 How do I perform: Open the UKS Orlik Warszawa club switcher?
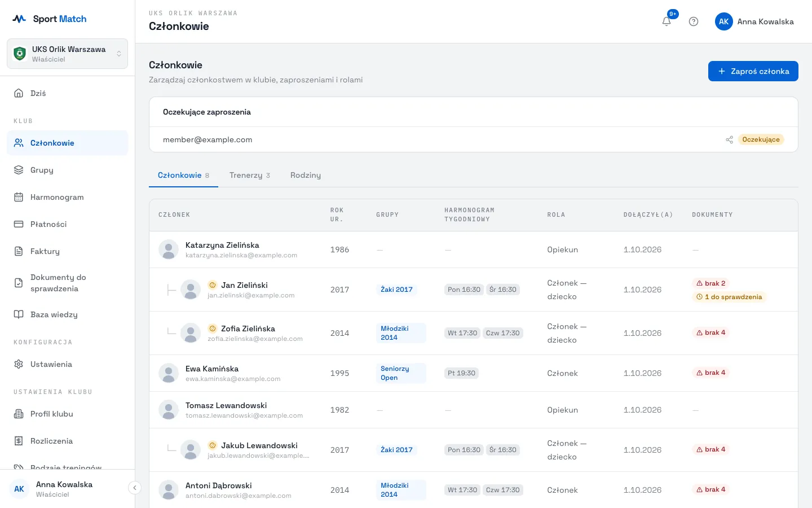67,54
